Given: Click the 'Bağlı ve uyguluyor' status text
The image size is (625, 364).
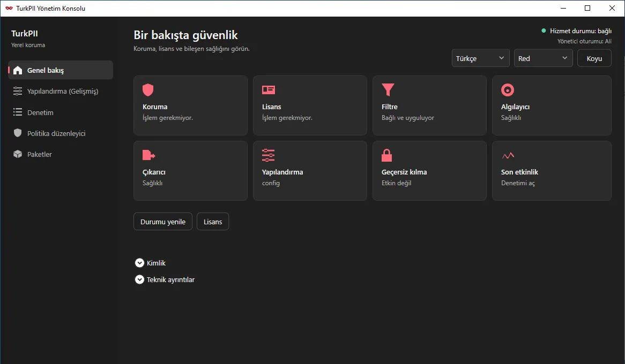Looking at the screenshot, I should (408, 118).
